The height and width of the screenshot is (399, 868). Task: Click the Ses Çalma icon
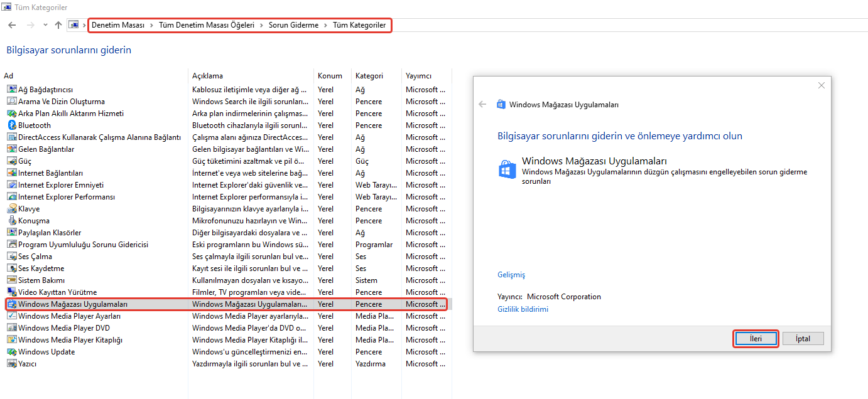pyautogui.click(x=11, y=257)
